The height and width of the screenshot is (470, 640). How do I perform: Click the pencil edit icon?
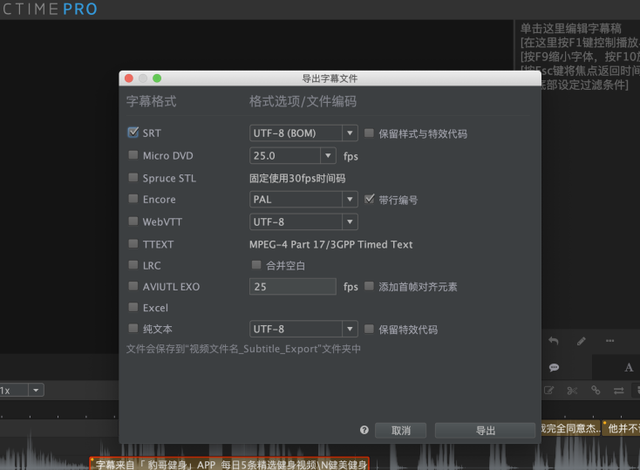[x=581, y=341]
